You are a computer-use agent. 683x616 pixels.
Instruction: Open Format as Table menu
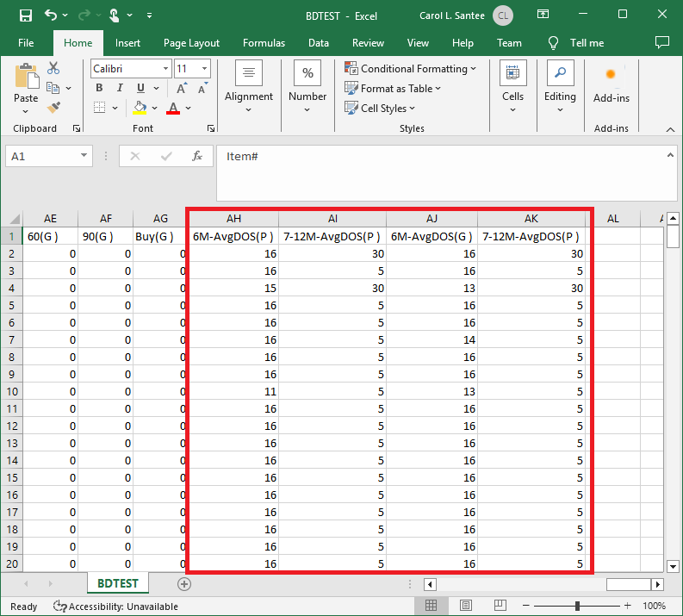393,89
